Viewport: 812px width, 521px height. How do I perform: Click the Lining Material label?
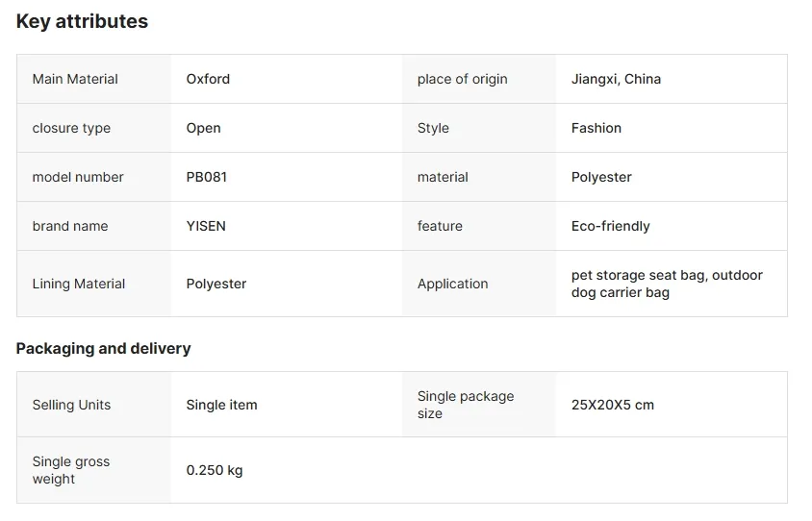[x=79, y=284]
